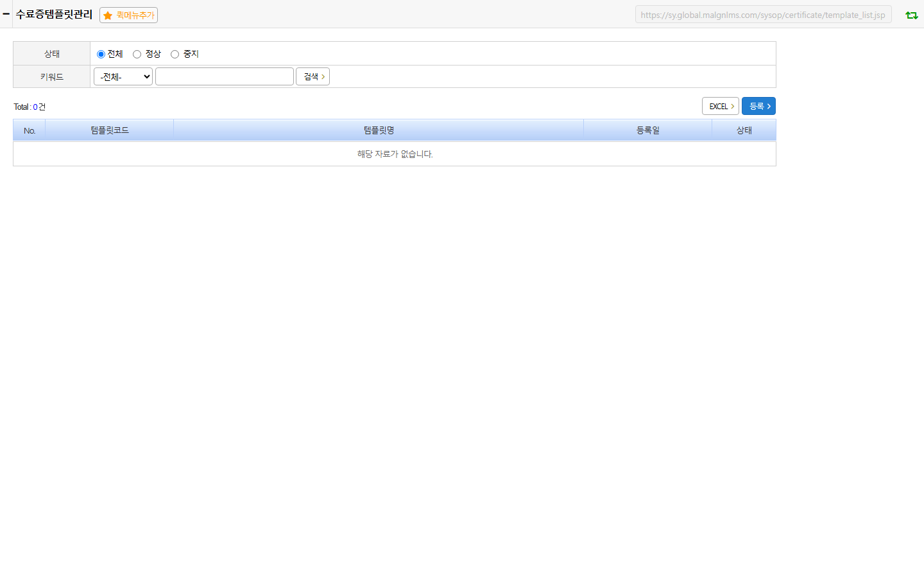Click the 템플릿코드 column header

pos(110,130)
